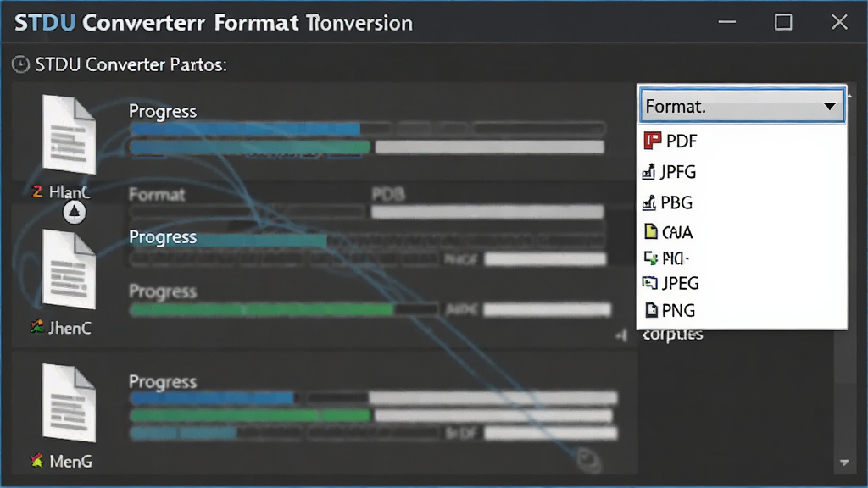Image resolution: width=868 pixels, height=488 pixels.
Task: Select the HlanC document thumbnail
Action: (70, 135)
